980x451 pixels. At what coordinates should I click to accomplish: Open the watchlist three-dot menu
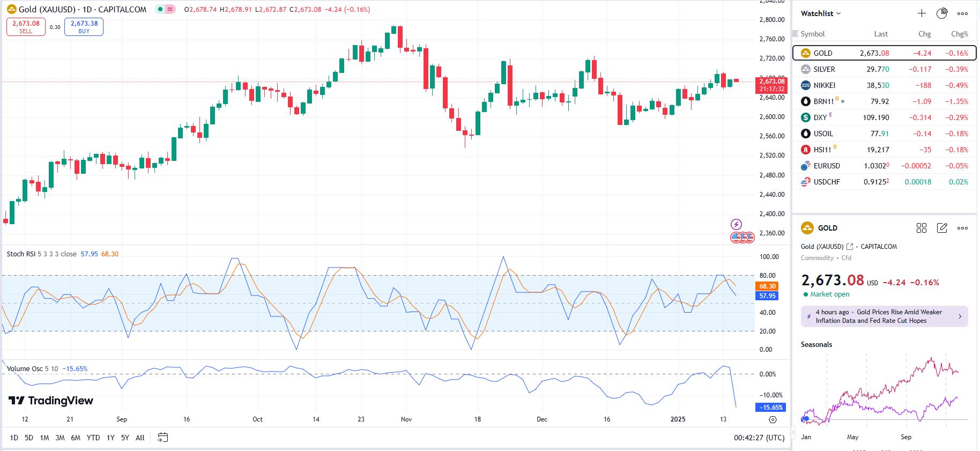[x=963, y=13]
